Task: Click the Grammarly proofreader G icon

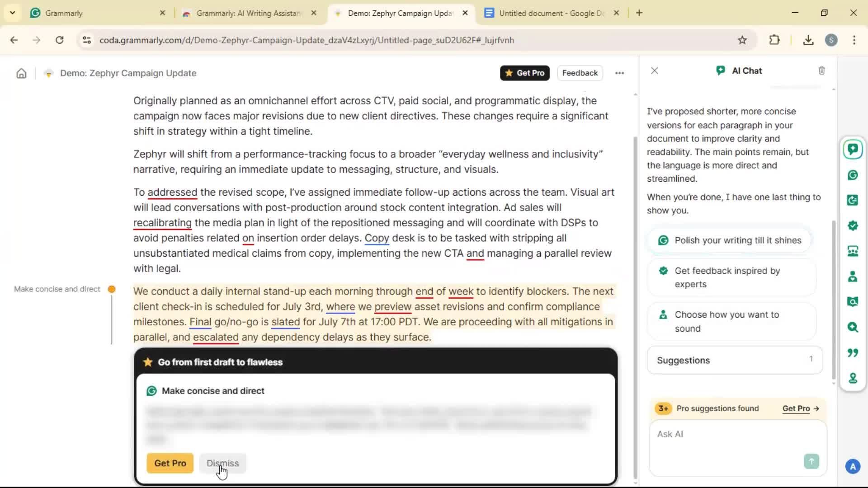Action: (x=853, y=175)
